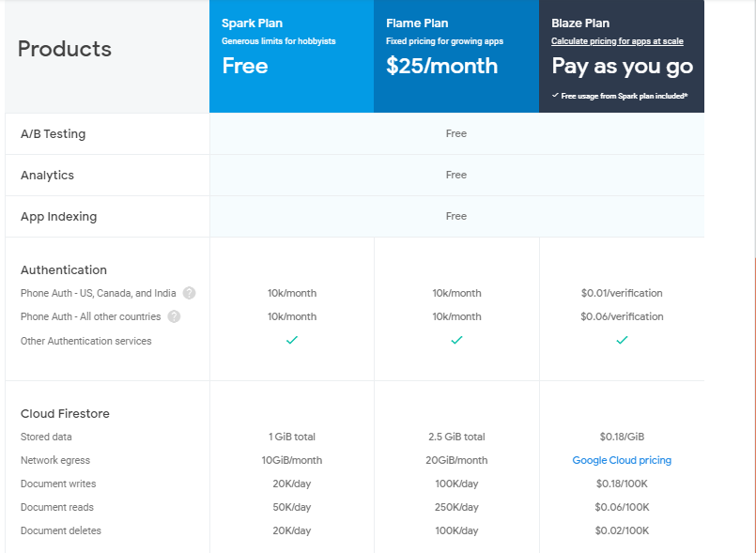Click the help icon beside Phone Auth all other countries
The width and height of the screenshot is (756, 553).
point(174,316)
